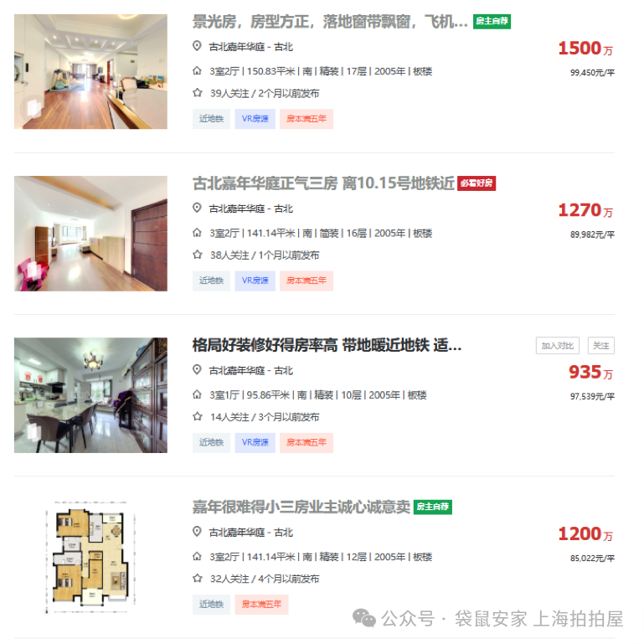
Task: Click house icon beside 95.86平米 details
Action: click(x=197, y=394)
